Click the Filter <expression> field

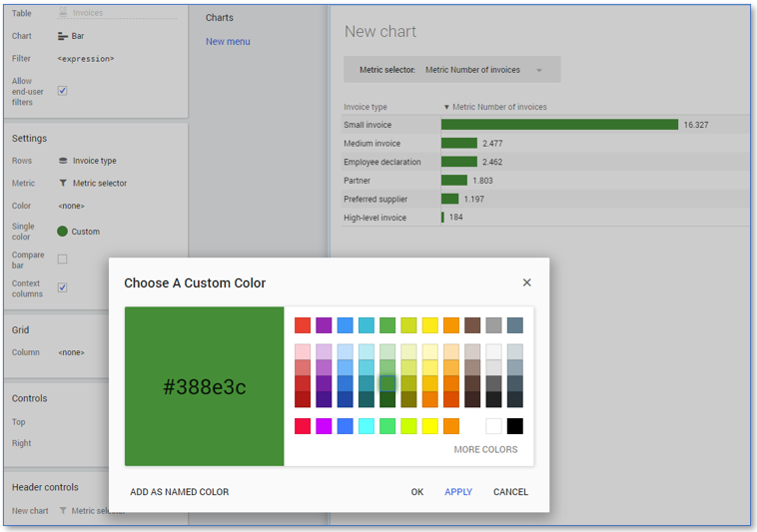[86, 59]
